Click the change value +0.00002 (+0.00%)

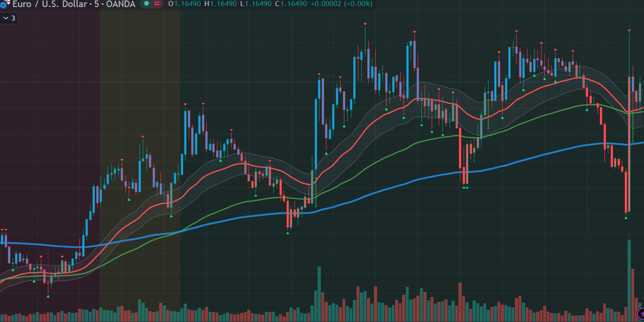point(341,4)
